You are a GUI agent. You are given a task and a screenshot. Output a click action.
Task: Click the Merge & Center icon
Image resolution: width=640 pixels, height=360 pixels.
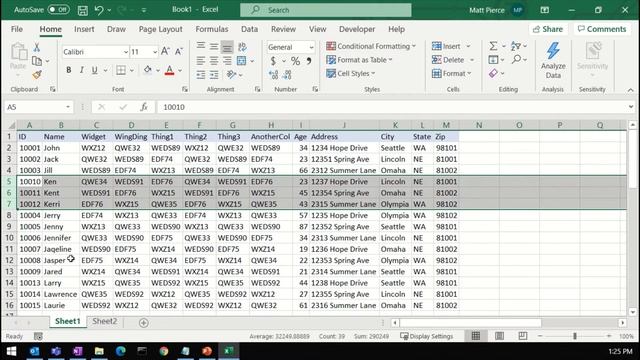click(242, 61)
